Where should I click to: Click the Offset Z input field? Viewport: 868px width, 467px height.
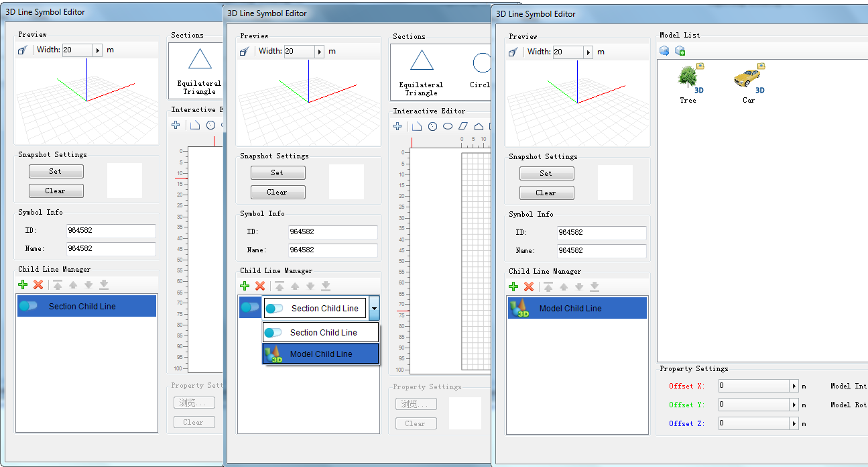pyautogui.click(x=753, y=423)
